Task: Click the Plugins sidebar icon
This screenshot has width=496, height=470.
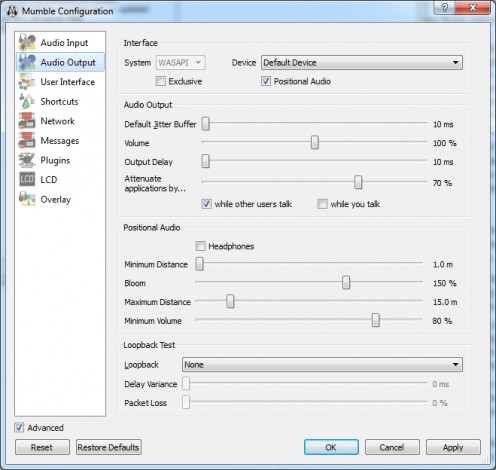Action: click(27, 160)
